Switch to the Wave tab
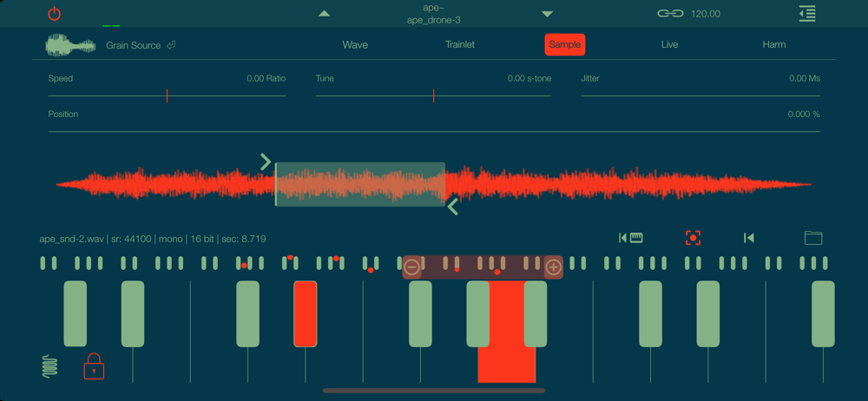This screenshot has height=401, width=868. (355, 45)
